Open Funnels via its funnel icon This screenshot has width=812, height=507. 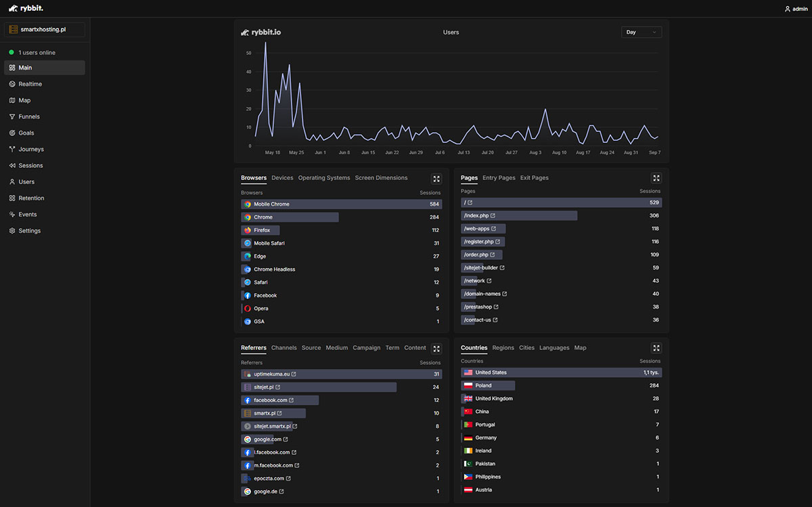[x=12, y=116]
